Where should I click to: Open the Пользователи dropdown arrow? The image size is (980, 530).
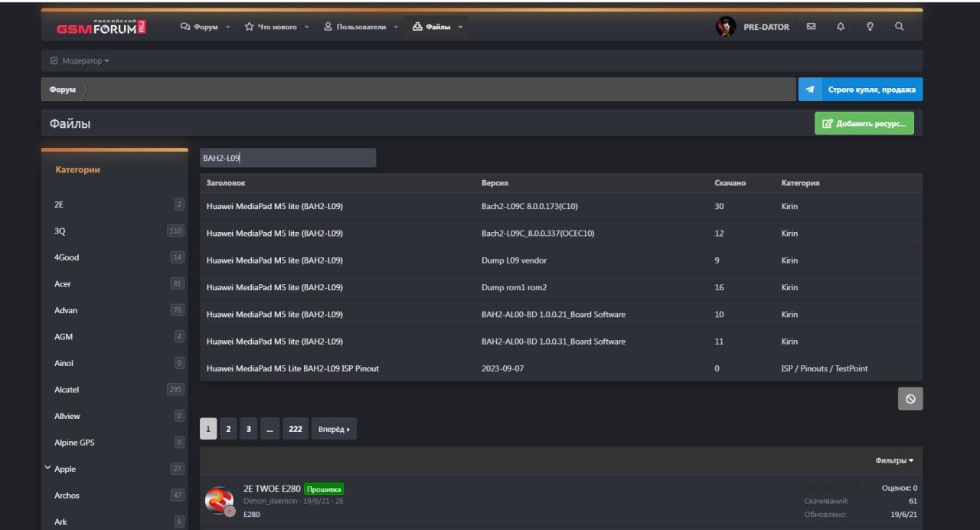pos(396,27)
